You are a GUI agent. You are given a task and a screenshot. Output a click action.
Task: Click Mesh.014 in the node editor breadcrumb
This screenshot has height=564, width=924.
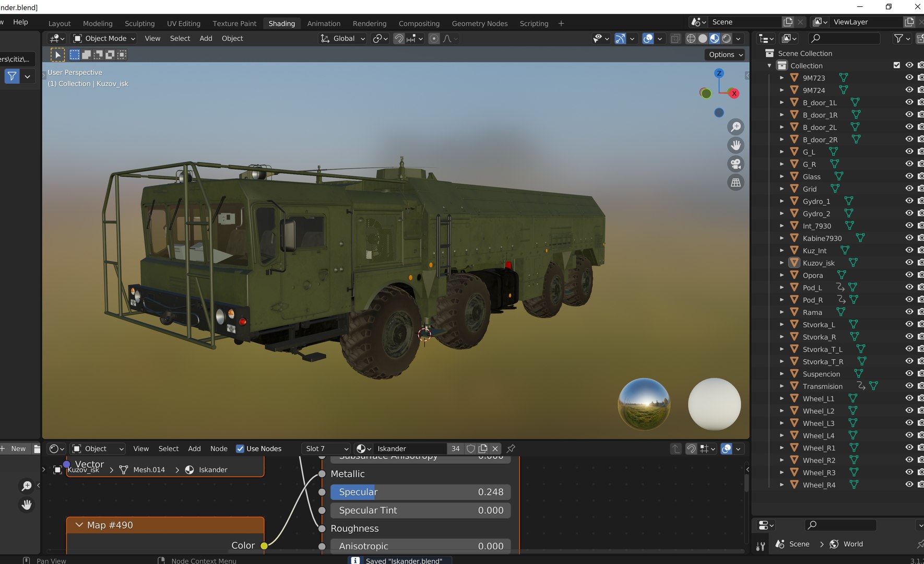tap(149, 470)
